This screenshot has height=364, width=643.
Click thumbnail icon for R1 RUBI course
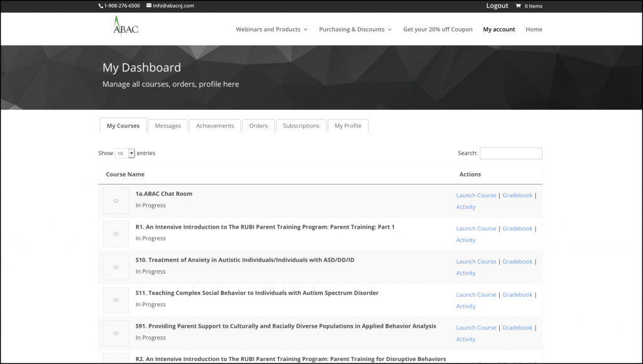116,234
